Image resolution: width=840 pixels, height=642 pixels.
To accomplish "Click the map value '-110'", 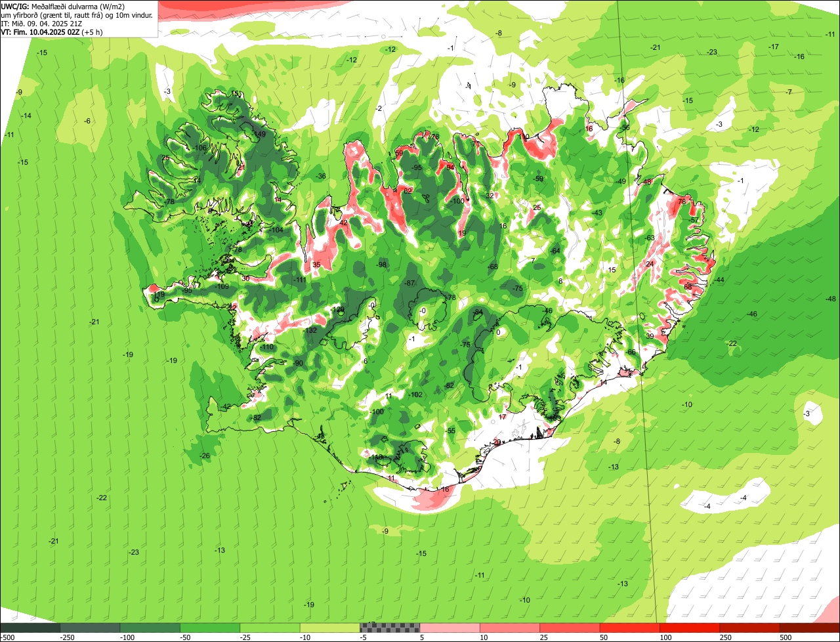I will (x=266, y=347).
